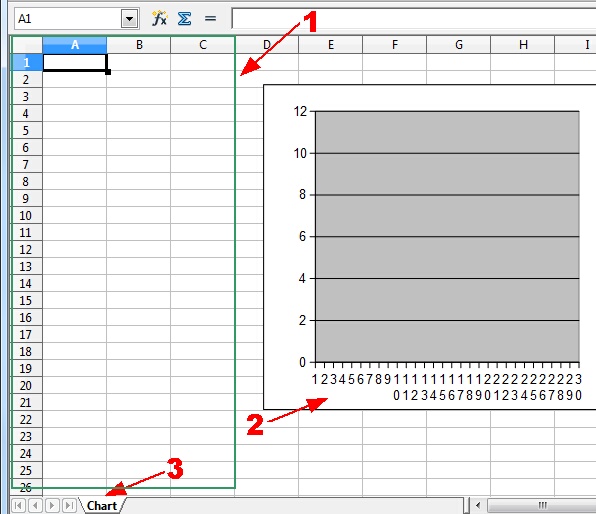Select column C header
Screen dimensions: 596x514
click(x=203, y=45)
